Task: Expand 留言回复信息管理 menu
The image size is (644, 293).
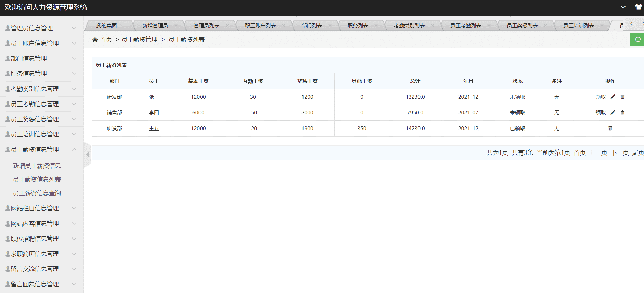Action: click(x=42, y=284)
